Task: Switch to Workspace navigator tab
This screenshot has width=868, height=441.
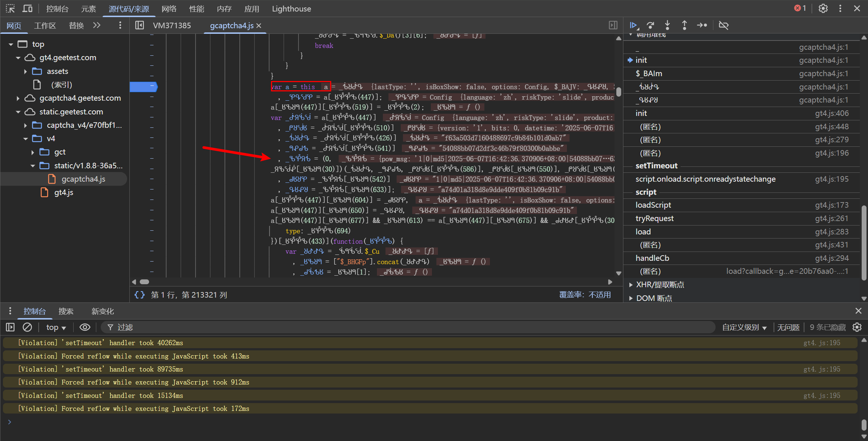Action: click(x=45, y=25)
